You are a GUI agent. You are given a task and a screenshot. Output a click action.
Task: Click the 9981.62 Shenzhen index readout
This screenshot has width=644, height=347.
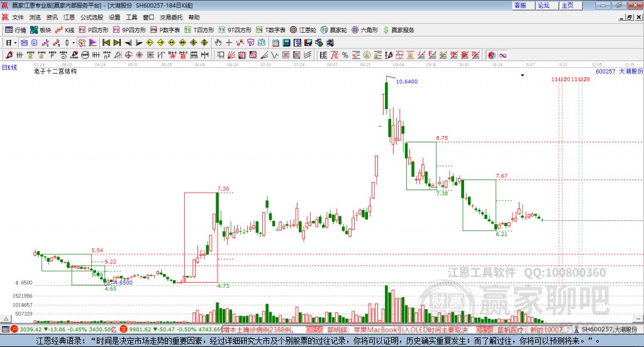pos(140,329)
